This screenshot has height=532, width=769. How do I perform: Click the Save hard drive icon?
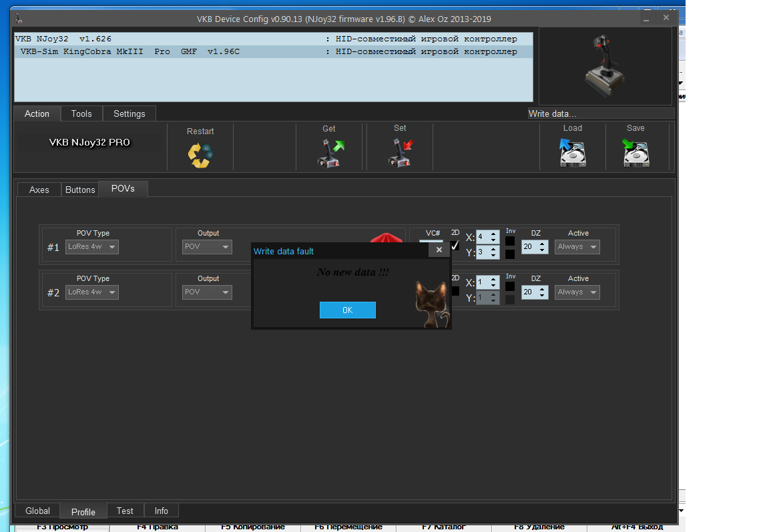tap(636, 152)
